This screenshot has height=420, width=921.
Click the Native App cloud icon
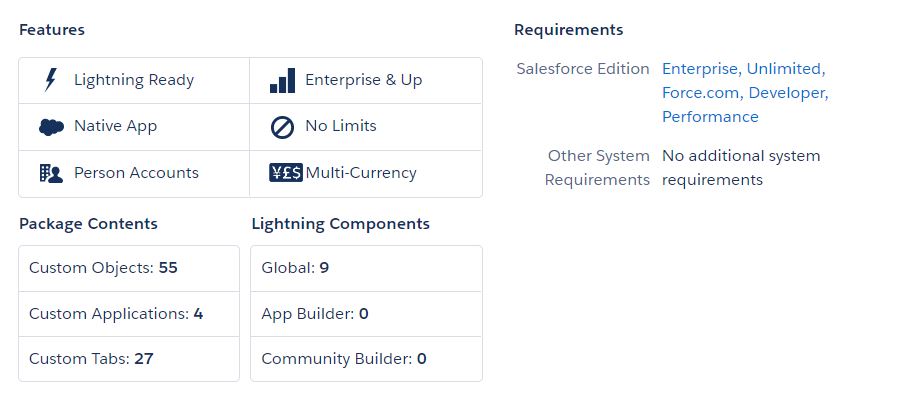point(51,127)
